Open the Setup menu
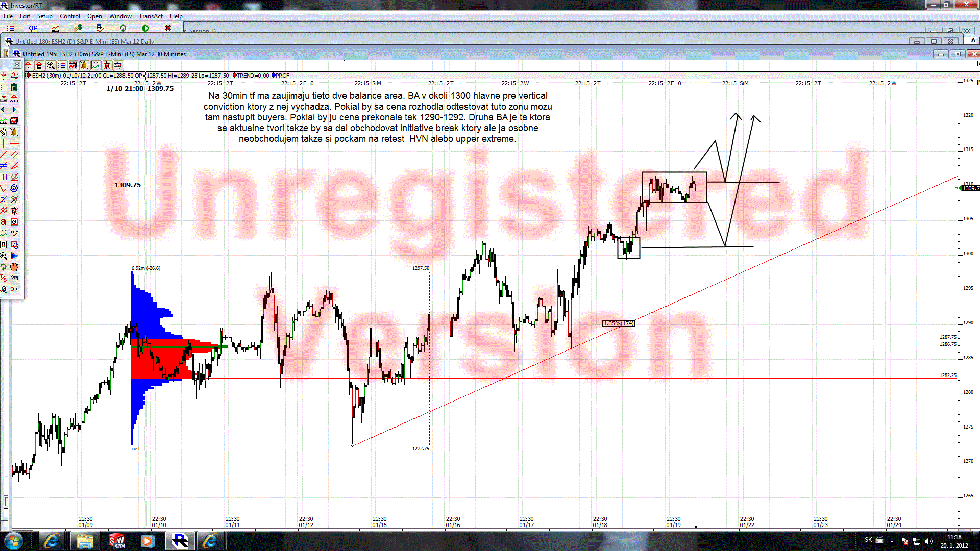This screenshot has height=551, width=980. coord(44,16)
